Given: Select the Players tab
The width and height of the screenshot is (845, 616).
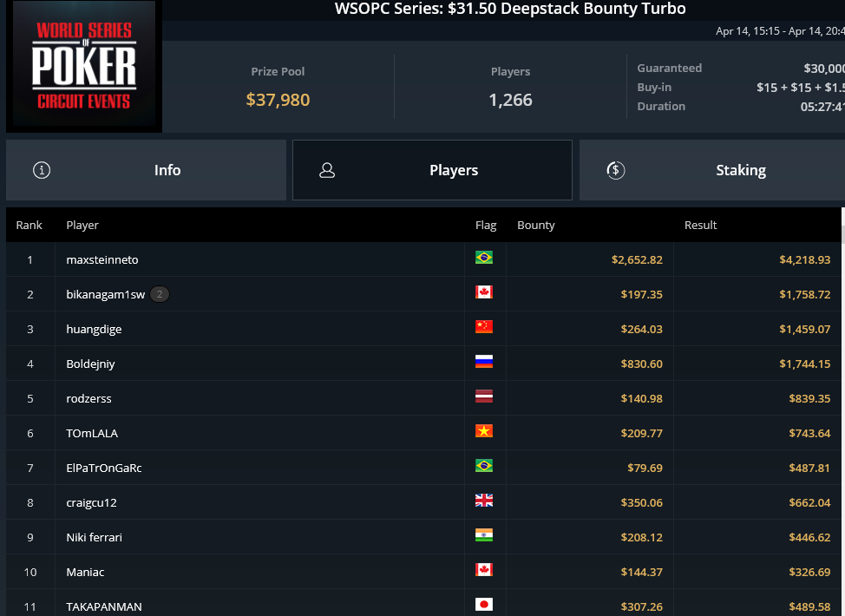Looking at the screenshot, I should [x=432, y=170].
